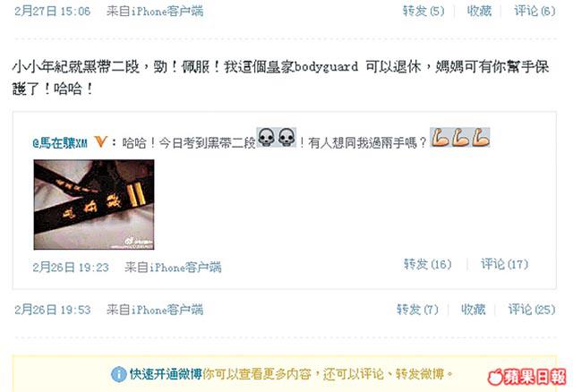The height and width of the screenshot is (392, 573).
Task: Click the first flexed arm emoji
Action: pos(440,138)
